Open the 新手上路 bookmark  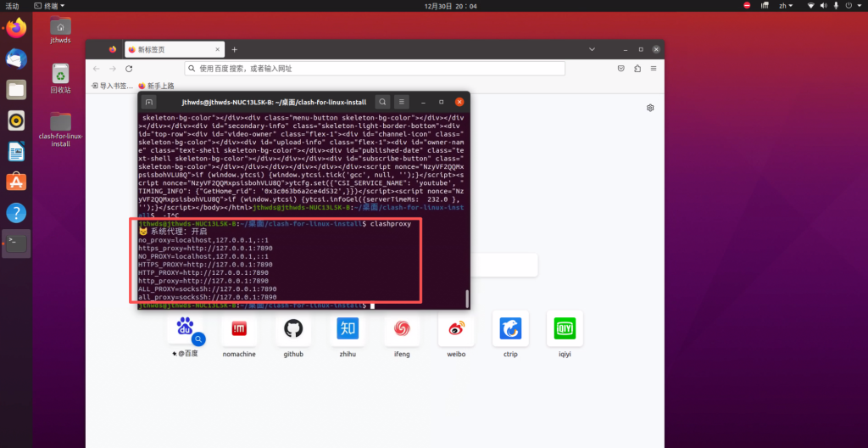tap(156, 86)
